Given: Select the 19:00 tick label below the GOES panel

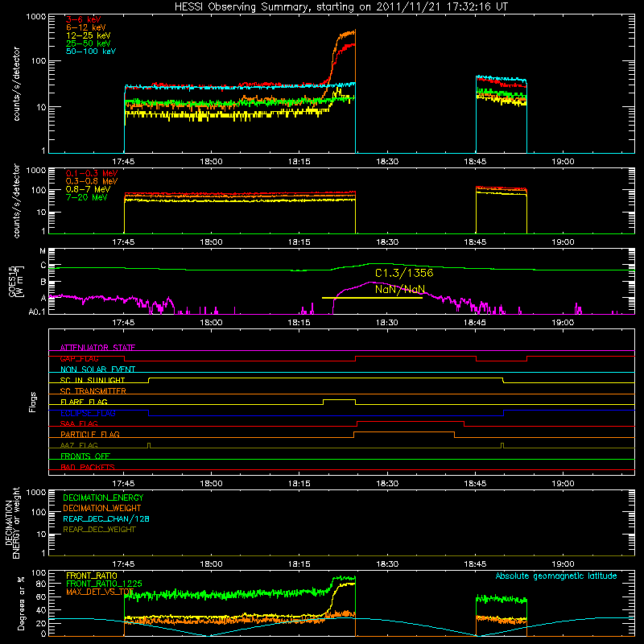Looking at the screenshot, I should tap(563, 323).
